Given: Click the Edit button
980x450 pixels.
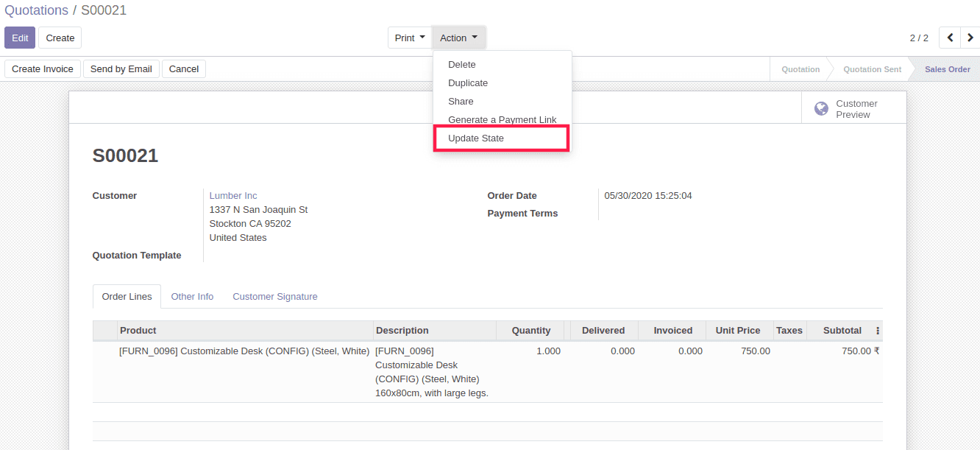Looking at the screenshot, I should [20, 38].
